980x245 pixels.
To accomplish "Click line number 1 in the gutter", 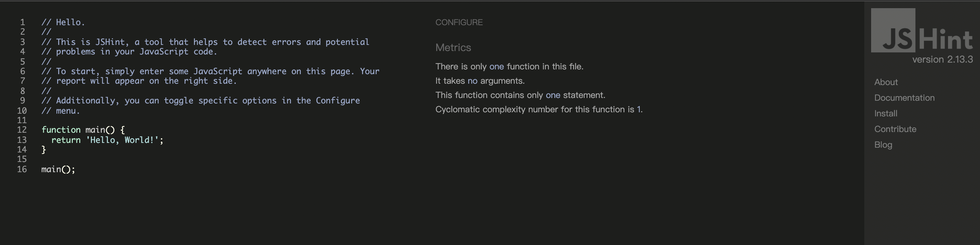I will click(x=22, y=22).
